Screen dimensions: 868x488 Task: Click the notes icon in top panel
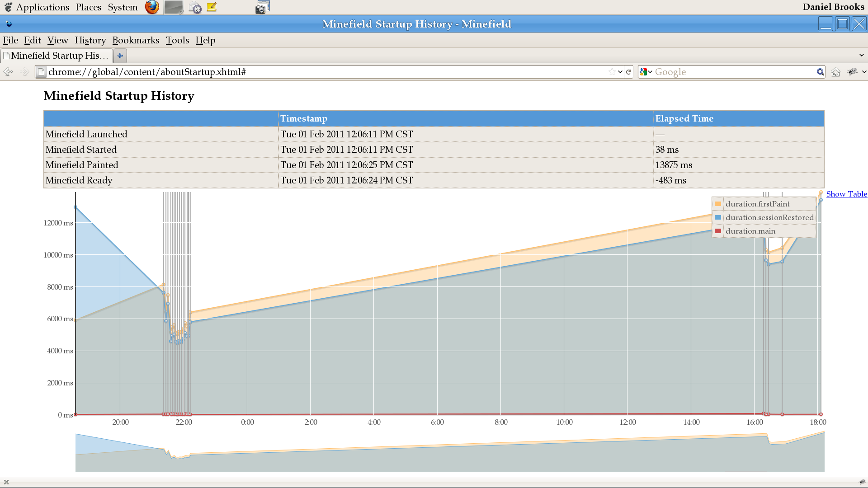coord(212,7)
